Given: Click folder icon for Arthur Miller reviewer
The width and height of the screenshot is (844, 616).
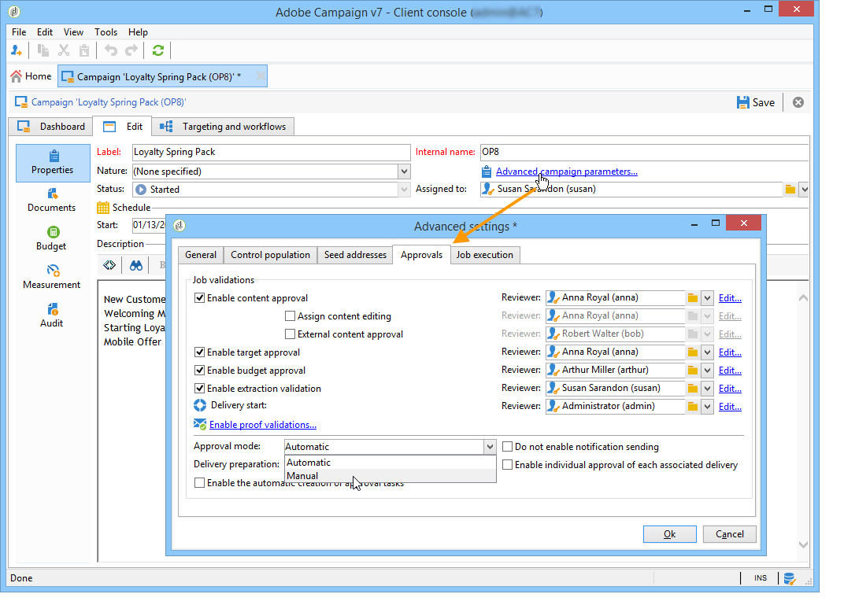Looking at the screenshot, I should [693, 371].
